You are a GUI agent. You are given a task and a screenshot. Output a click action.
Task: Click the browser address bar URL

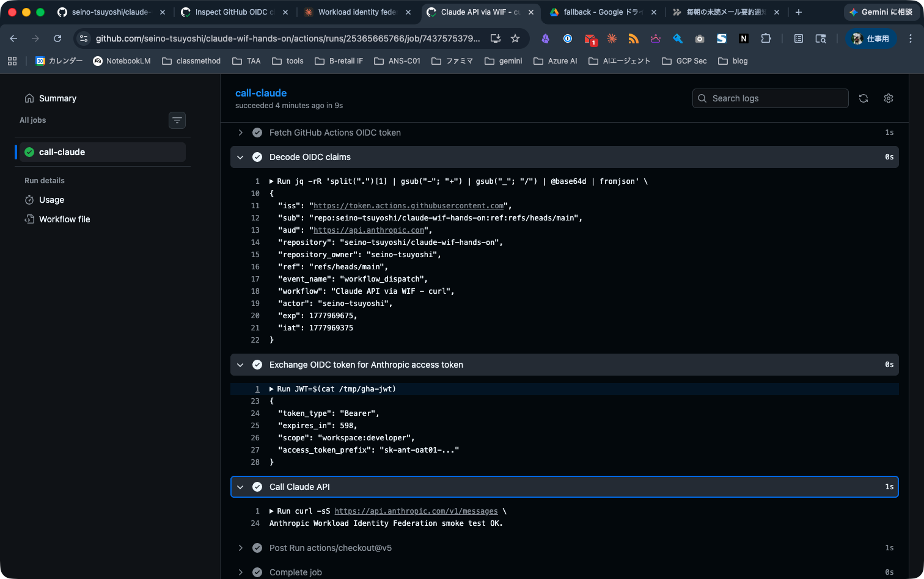(x=288, y=38)
